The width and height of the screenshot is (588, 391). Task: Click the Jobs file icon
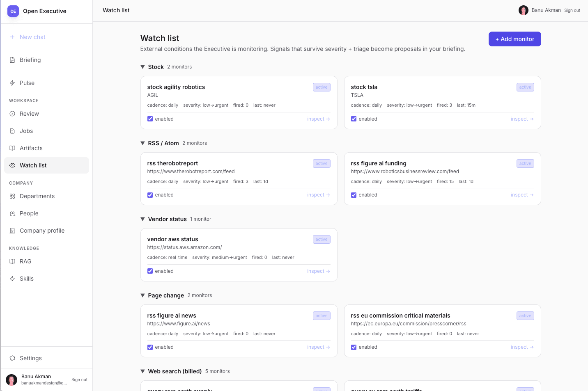[12, 131]
